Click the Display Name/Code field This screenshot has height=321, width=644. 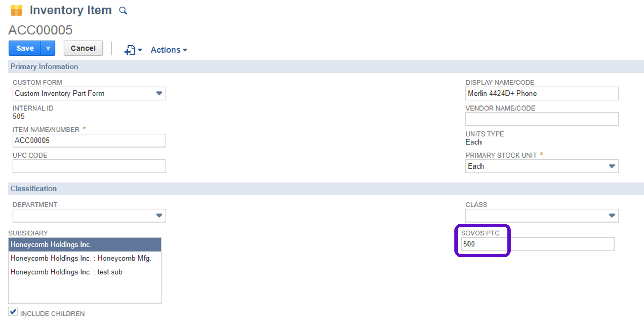[542, 94]
